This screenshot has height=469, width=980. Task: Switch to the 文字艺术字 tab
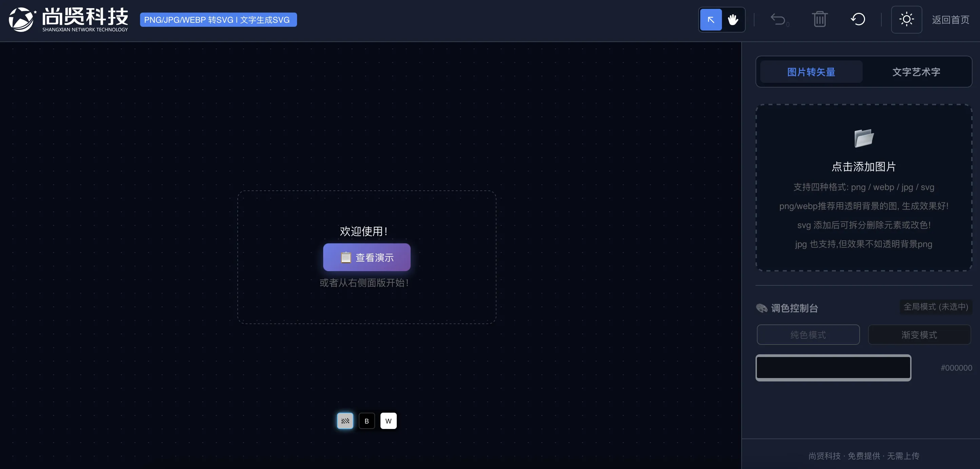click(x=916, y=72)
